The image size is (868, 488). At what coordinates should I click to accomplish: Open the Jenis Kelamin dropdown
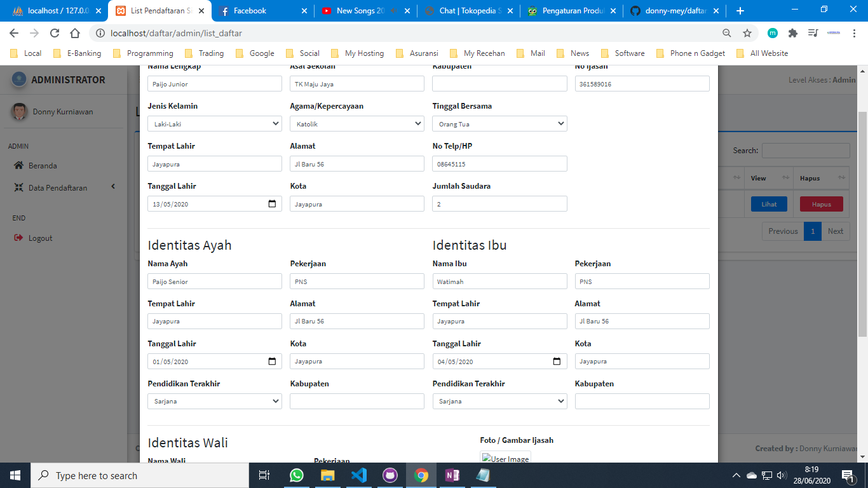tap(215, 124)
